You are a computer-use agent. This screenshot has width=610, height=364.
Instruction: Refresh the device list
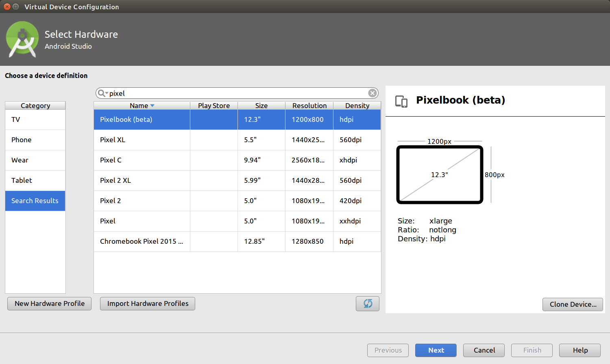pyautogui.click(x=368, y=303)
